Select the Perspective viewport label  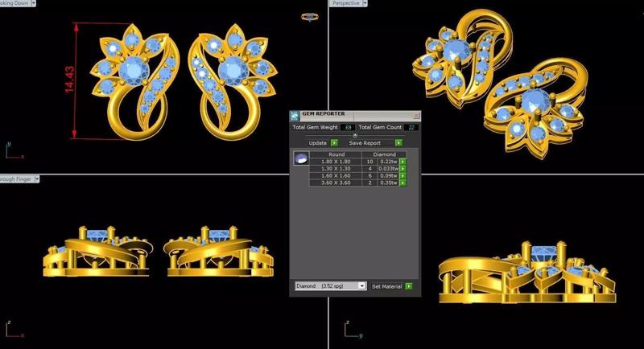coord(345,3)
